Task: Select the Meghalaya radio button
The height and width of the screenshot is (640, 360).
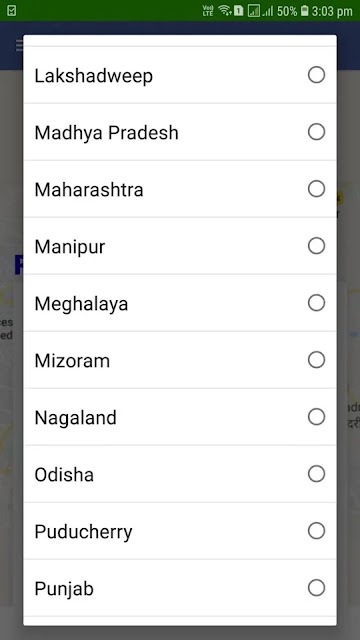Action: (316, 303)
